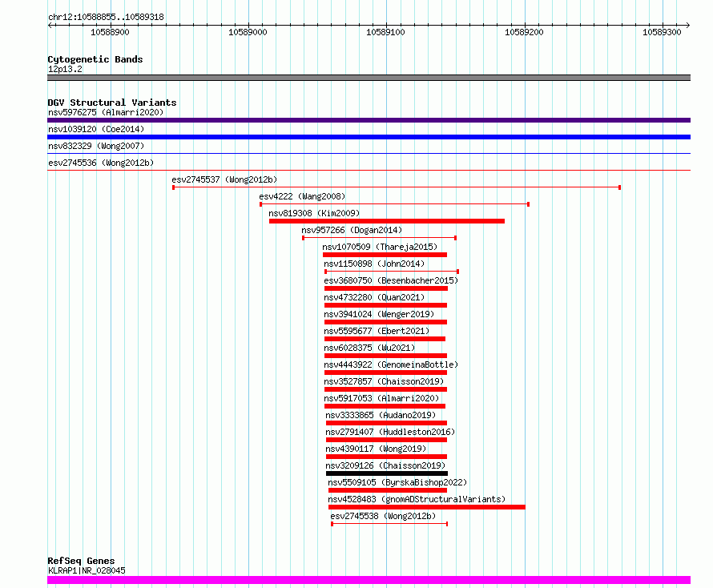Click the esv4222 (Wang2008) variant label

pyautogui.click(x=302, y=196)
